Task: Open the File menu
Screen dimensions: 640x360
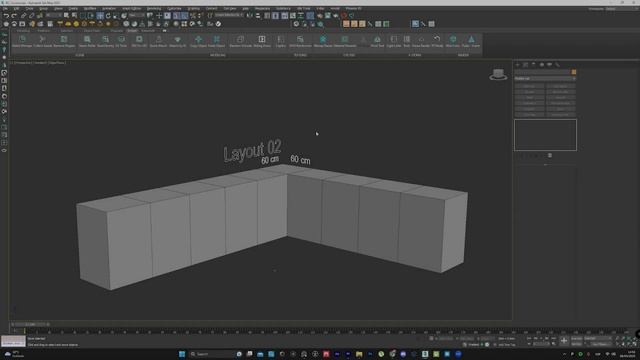Action: point(5,9)
